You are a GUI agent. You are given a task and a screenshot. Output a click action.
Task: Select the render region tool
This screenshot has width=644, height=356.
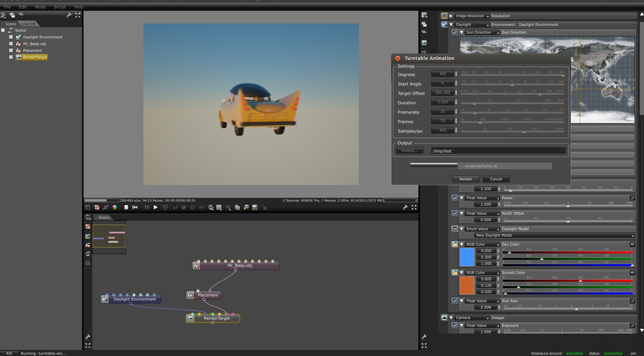click(219, 208)
